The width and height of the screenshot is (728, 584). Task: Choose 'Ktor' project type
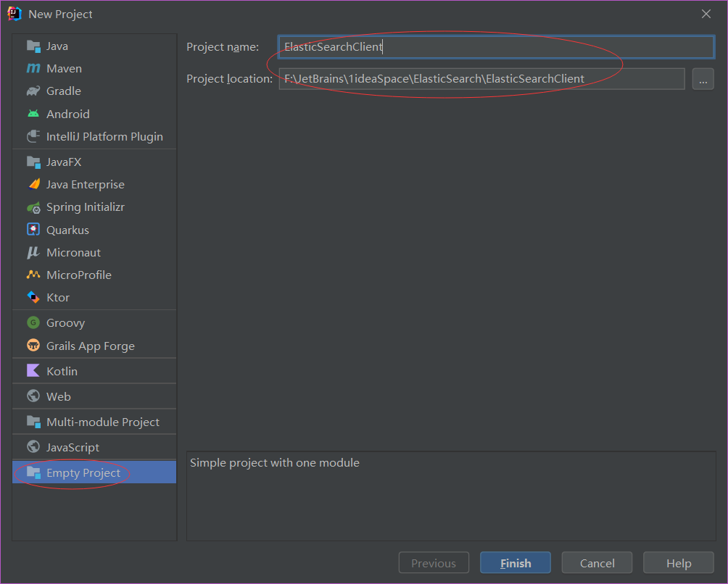(x=58, y=298)
